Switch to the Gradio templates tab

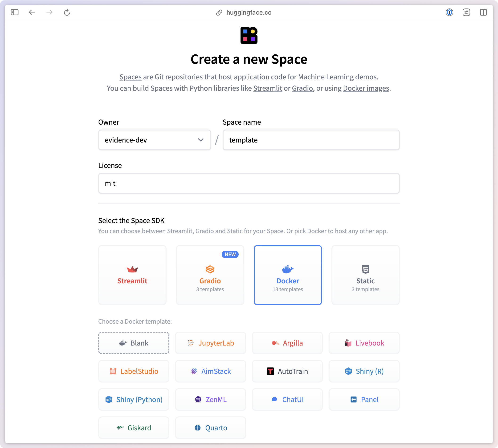tap(210, 275)
